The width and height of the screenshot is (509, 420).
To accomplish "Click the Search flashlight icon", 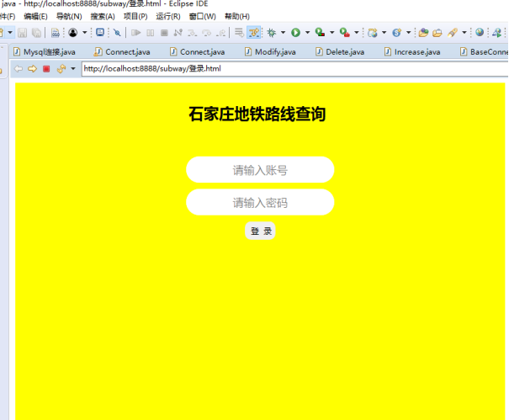I will tap(452, 33).
